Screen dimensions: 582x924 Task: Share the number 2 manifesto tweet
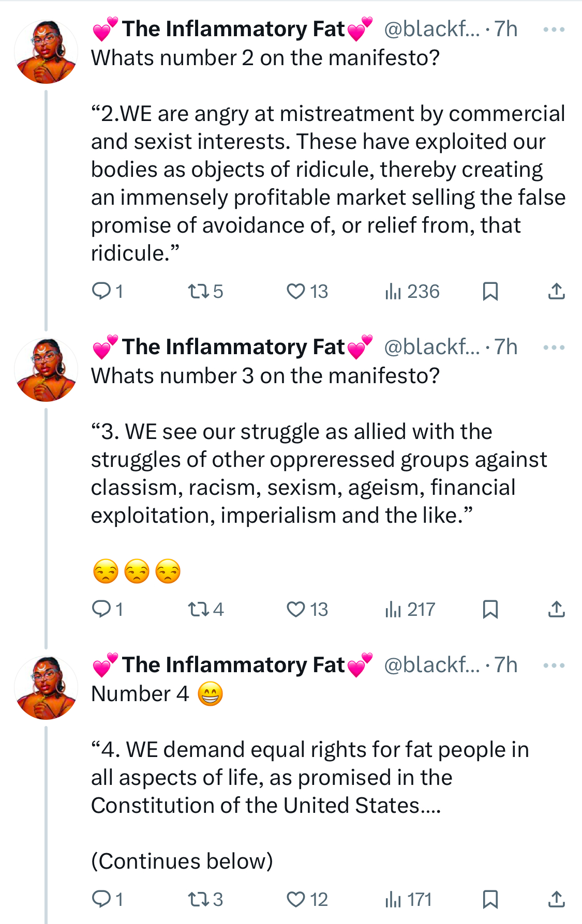(x=556, y=292)
